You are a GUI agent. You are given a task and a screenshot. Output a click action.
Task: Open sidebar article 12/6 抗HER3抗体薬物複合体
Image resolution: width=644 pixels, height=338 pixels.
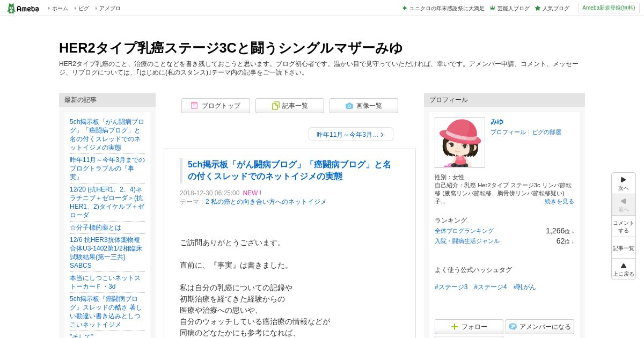(x=107, y=253)
